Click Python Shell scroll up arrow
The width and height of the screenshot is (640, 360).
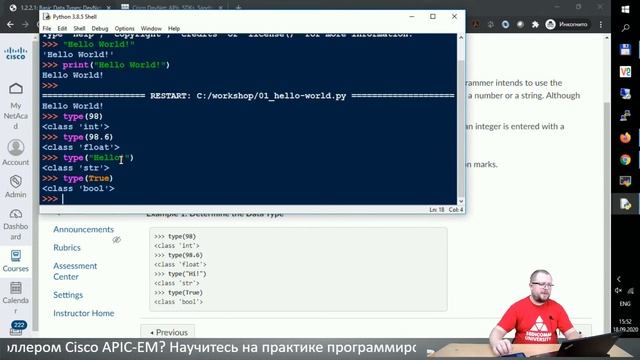[461, 38]
